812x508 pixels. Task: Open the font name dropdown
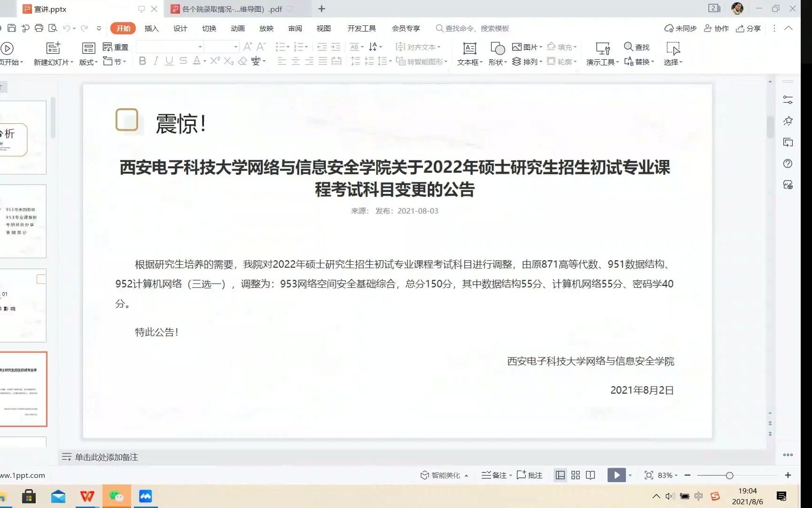tap(200, 47)
